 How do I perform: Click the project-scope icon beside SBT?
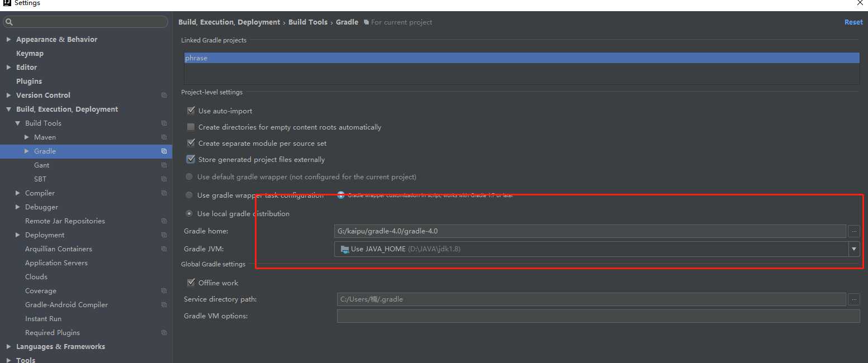click(x=164, y=179)
